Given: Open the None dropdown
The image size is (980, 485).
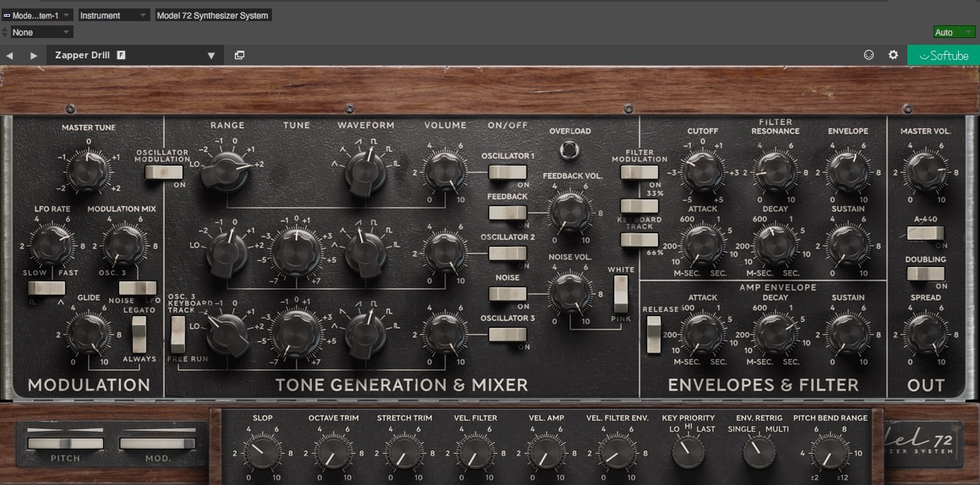Looking at the screenshot, I should [41, 32].
